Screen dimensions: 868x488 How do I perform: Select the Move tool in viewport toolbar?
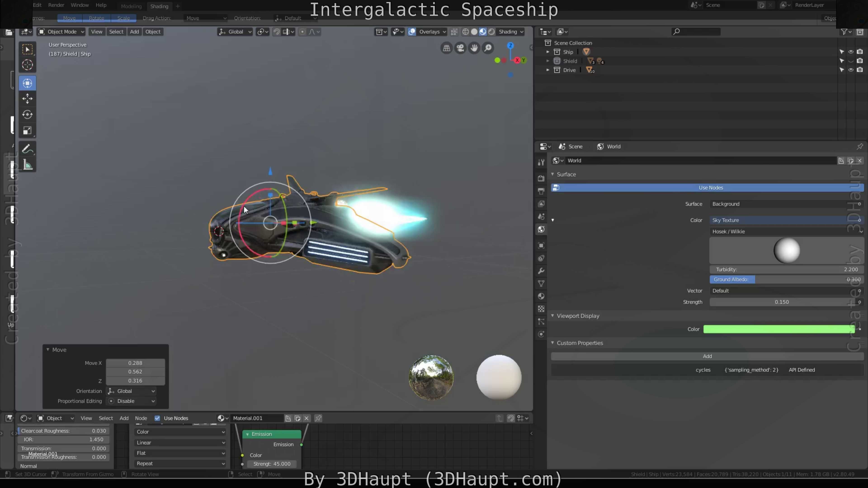point(27,99)
